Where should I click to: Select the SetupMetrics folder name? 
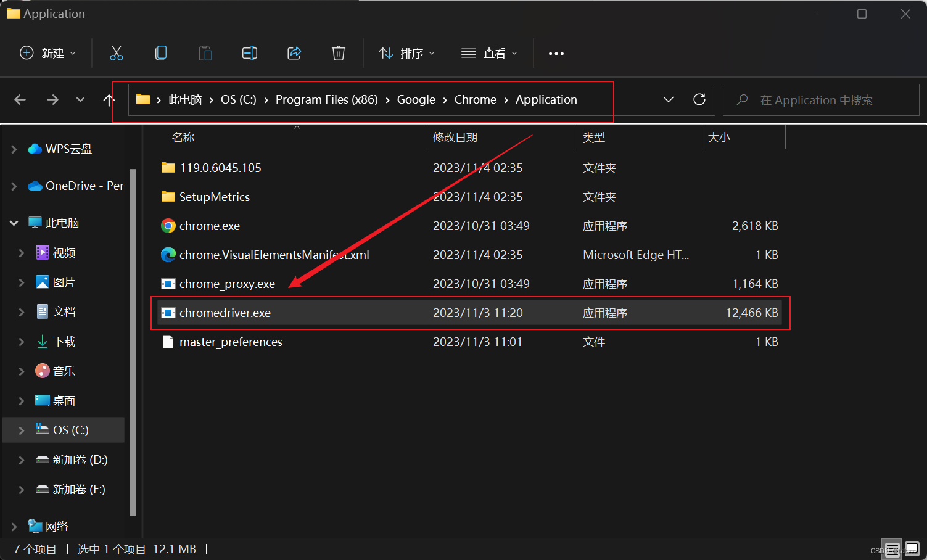click(x=215, y=197)
